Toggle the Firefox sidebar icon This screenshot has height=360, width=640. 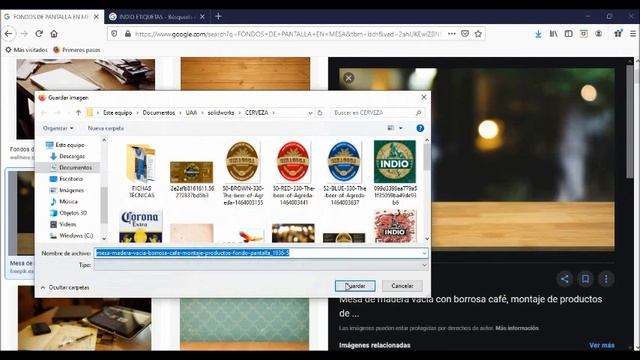point(569,34)
